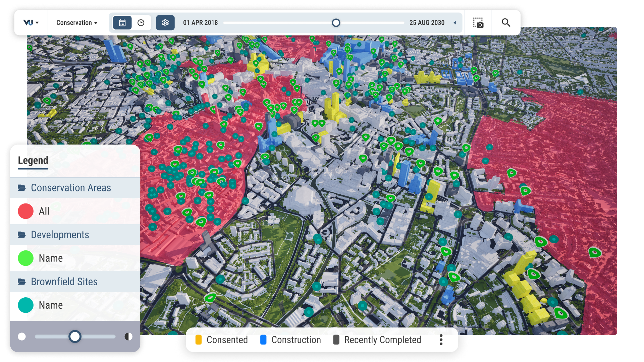This screenshot has width=644, height=362.
Task: Click the legend opacity slider handle
Action: (75, 336)
